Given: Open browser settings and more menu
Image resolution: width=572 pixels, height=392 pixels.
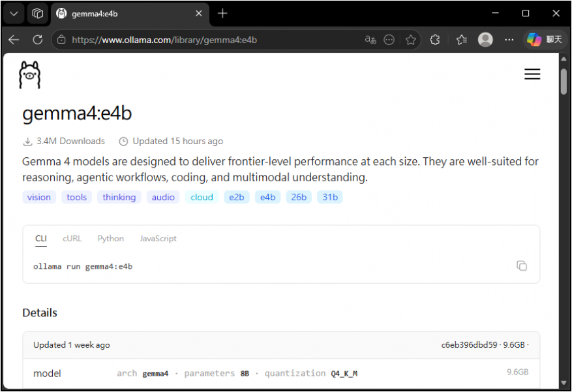Looking at the screenshot, I should 509,40.
